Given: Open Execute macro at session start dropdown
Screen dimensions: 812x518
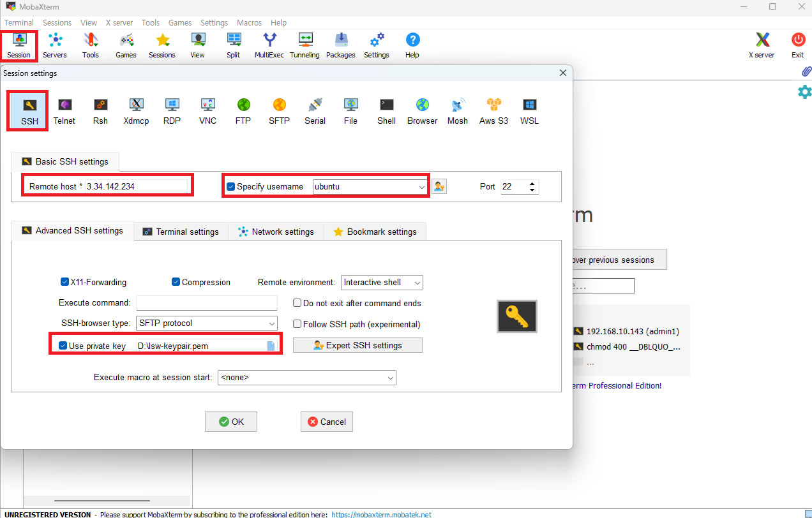Looking at the screenshot, I should (307, 378).
